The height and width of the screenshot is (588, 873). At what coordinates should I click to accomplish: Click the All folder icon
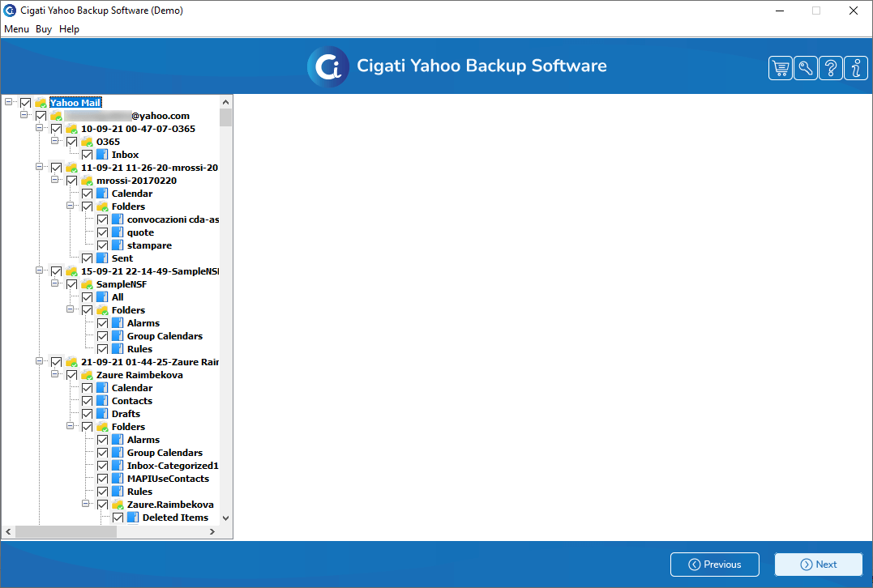[x=102, y=297]
